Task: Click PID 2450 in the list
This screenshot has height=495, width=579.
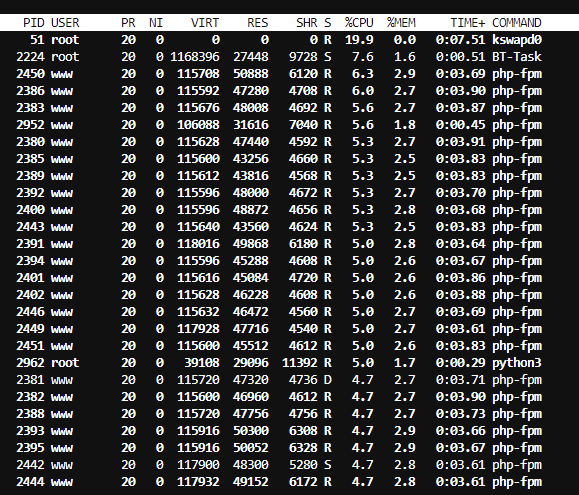Action: coord(30,74)
